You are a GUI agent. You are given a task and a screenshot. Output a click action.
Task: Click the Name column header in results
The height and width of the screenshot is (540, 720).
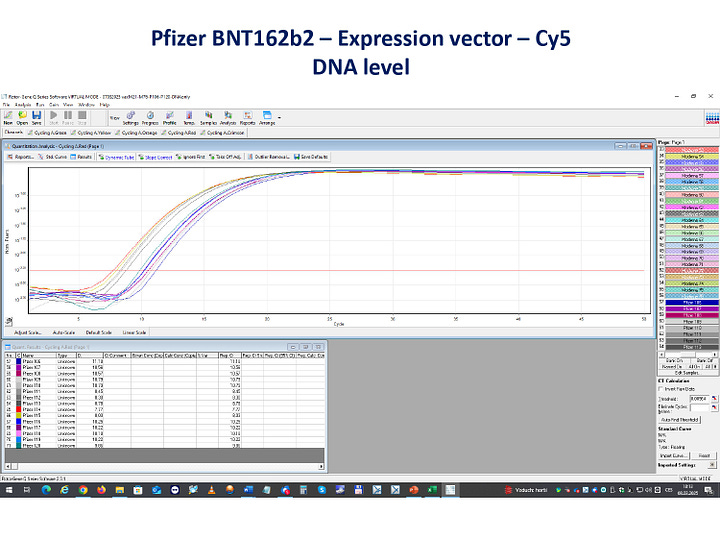pyautogui.click(x=39, y=355)
